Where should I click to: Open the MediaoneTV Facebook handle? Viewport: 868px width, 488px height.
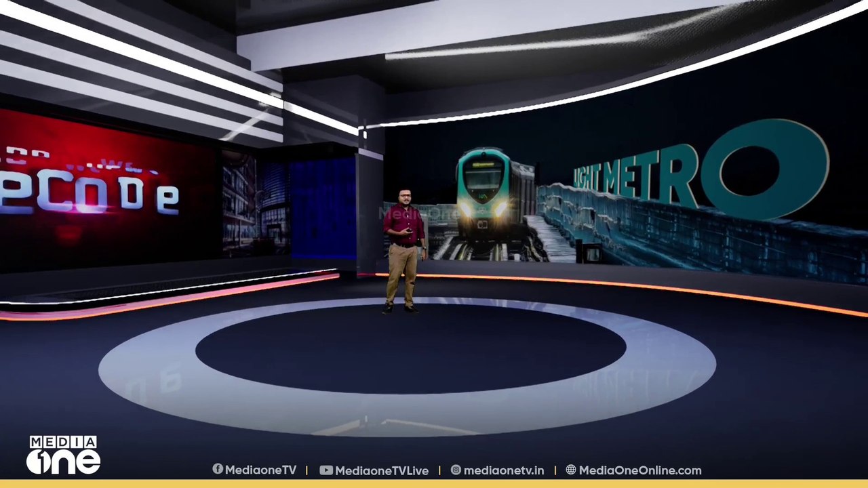point(260,470)
